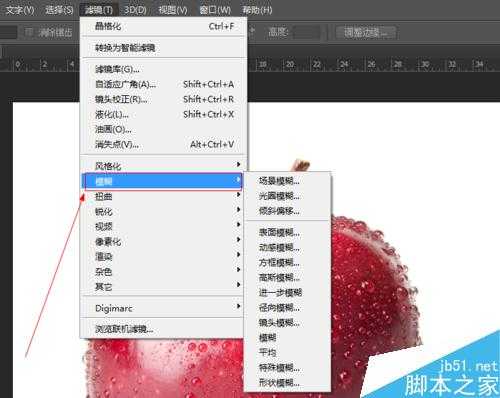Select highlighted 模糊 submenu item in filter menu
The width and height of the screenshot is (500, 398).
pos(163,181)
